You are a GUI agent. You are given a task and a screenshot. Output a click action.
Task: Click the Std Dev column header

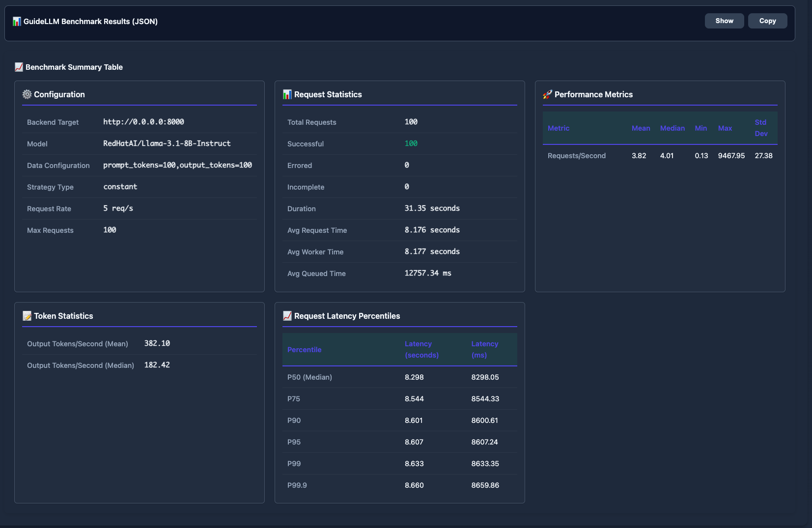tap(761, 128)
